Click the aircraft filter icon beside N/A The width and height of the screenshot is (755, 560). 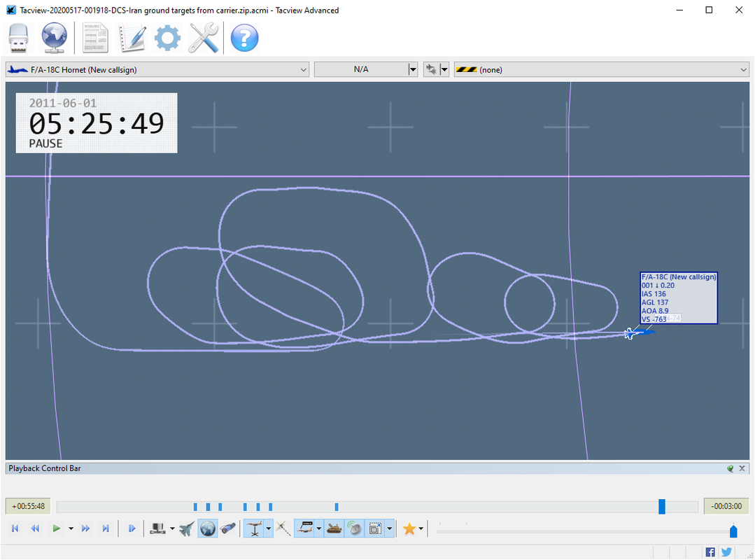(432, 70)
